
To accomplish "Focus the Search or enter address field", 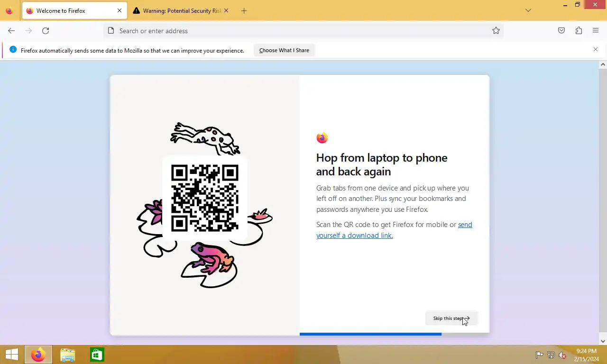I will pos(303,31).
